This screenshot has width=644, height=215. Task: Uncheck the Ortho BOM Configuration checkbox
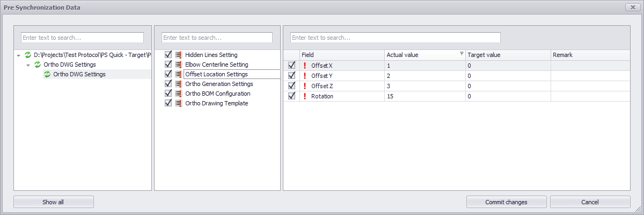click(x=169, y=94)
